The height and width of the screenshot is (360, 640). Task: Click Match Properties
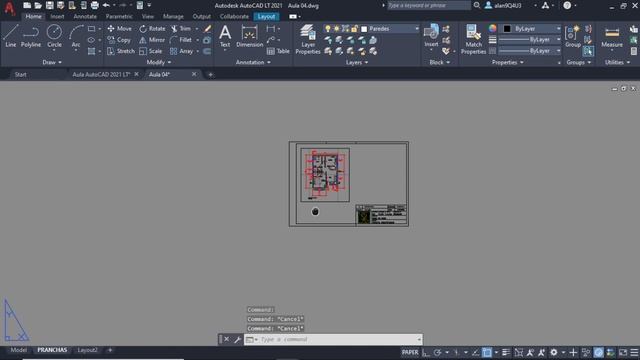[473, 39]
